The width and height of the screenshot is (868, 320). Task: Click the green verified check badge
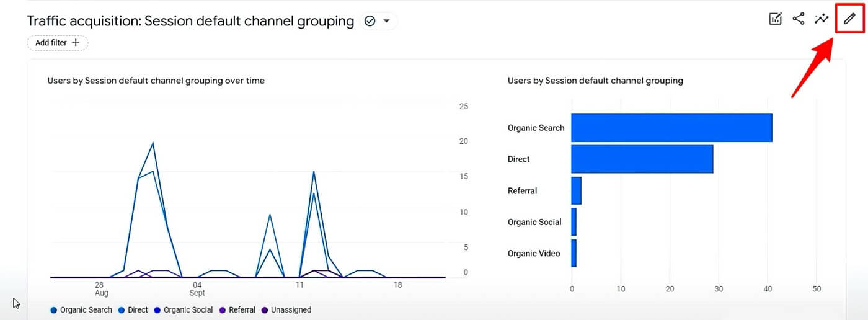click(x=370, y=21)
